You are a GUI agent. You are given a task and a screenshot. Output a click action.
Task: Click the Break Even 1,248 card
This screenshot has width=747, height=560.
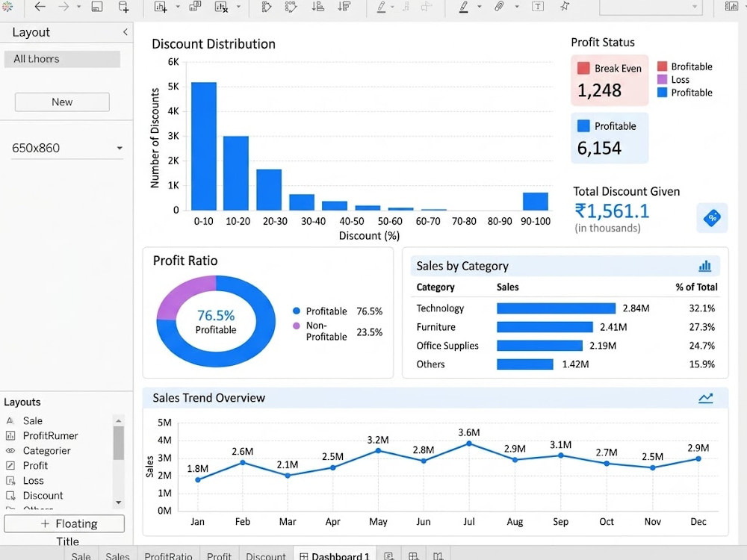click(610, 80)
